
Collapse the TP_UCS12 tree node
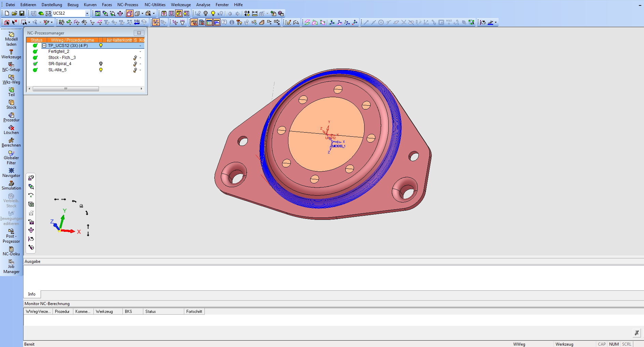[44, 46]
